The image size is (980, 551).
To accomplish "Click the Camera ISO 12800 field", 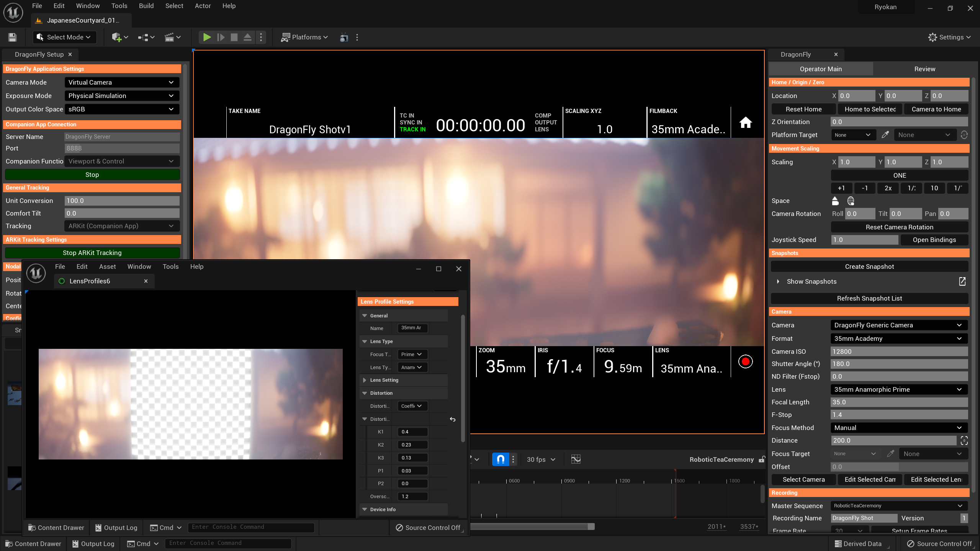I will (x=899, y=352).
